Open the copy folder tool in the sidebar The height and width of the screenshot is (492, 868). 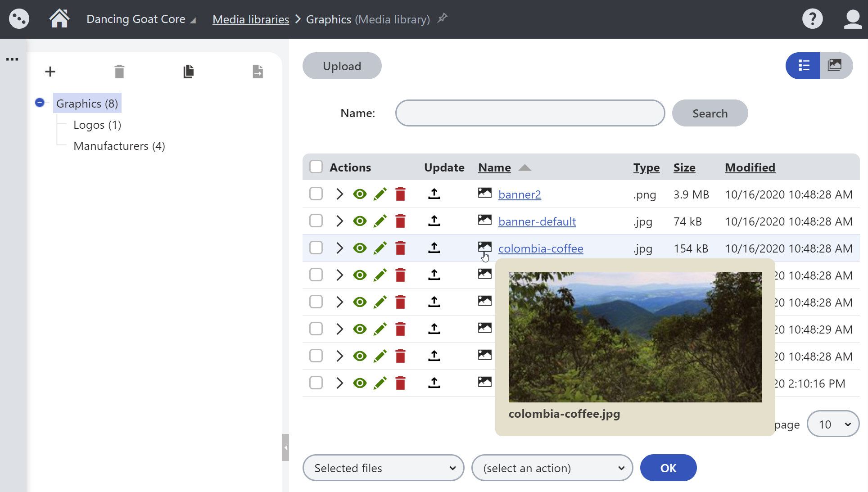[189, 71]
